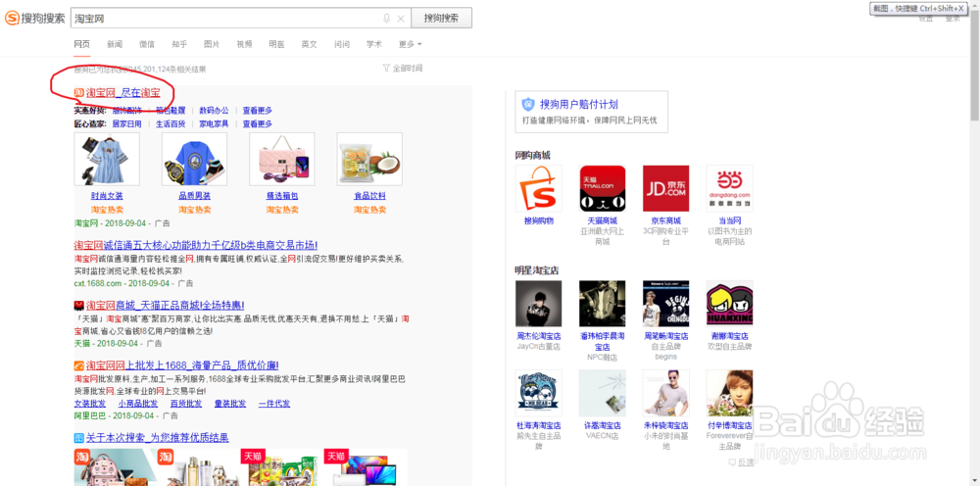Open the 朱梓骁淘宝店 shop photo

(x=665, y=394)
